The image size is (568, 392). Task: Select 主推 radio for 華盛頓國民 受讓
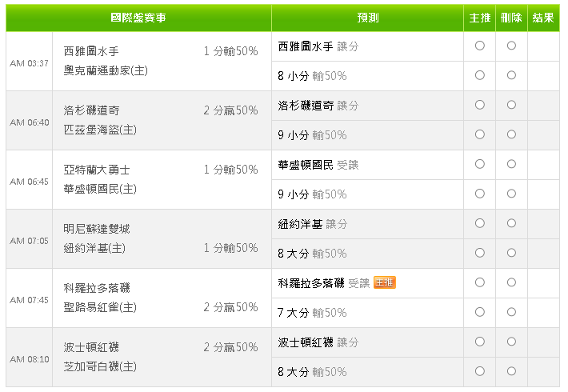[480, 164]
